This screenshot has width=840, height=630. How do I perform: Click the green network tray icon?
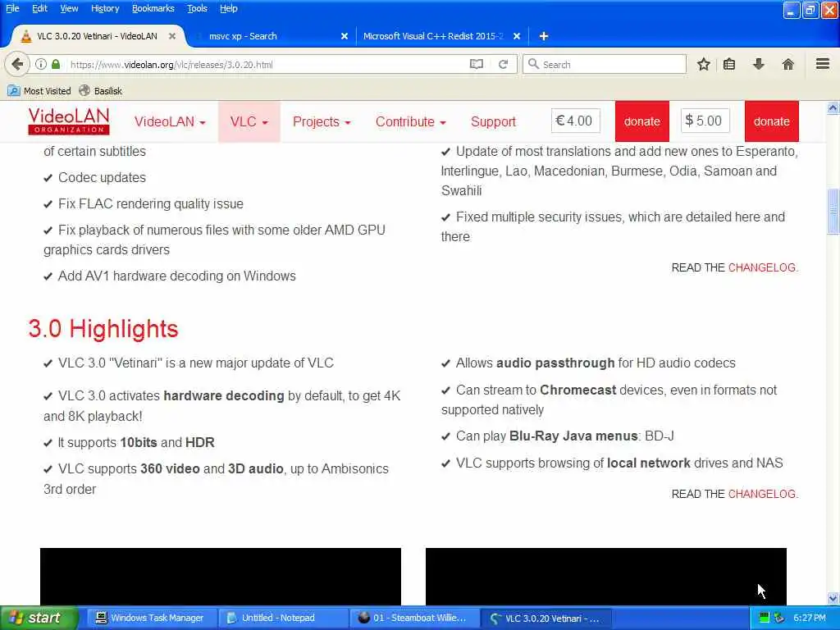pyautogui.click(x=765, y=618)
